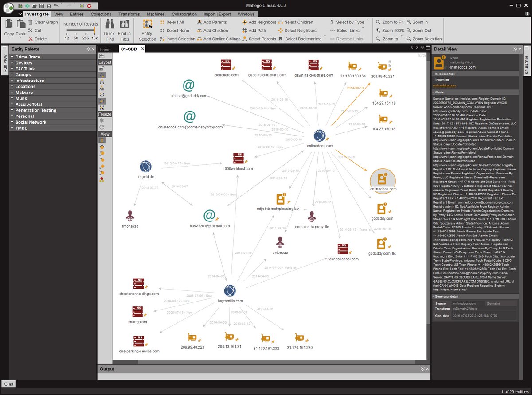Viewport: 532px width, 395px height.
Task: Click Add Parents button
Action: click(211, 22)
